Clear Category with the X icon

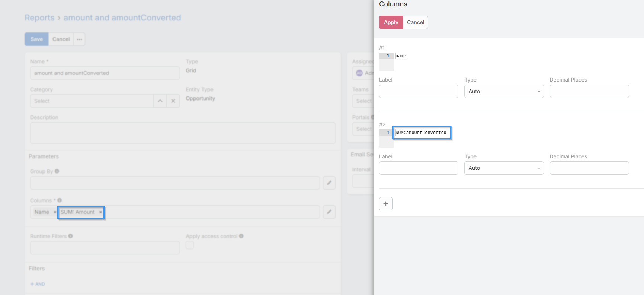pyautogui.click(x=173, y=101)
